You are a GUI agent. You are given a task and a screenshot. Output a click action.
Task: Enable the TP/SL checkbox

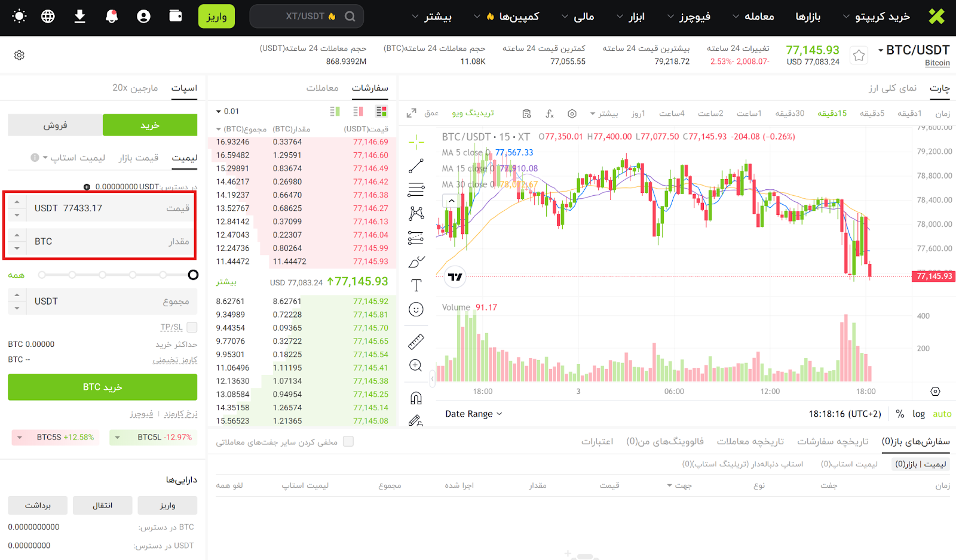tap(192, 327)
